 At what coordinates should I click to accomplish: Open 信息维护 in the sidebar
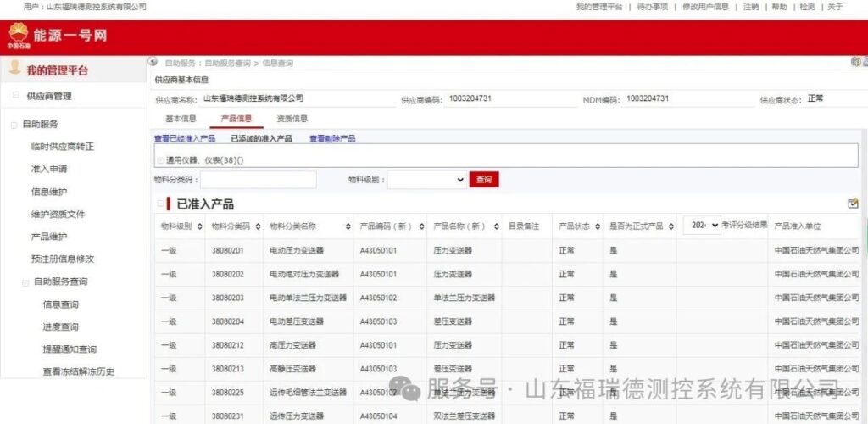pos(49,192)
